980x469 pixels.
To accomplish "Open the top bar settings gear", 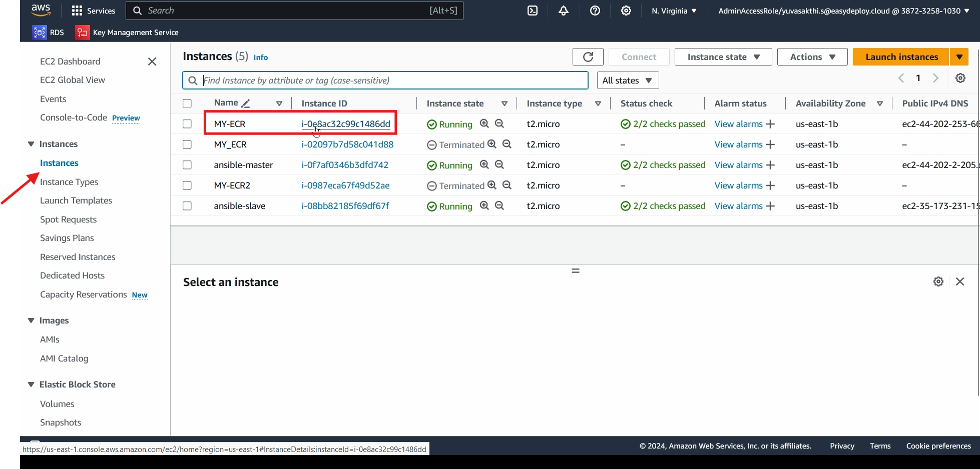I will coord(626,10).
